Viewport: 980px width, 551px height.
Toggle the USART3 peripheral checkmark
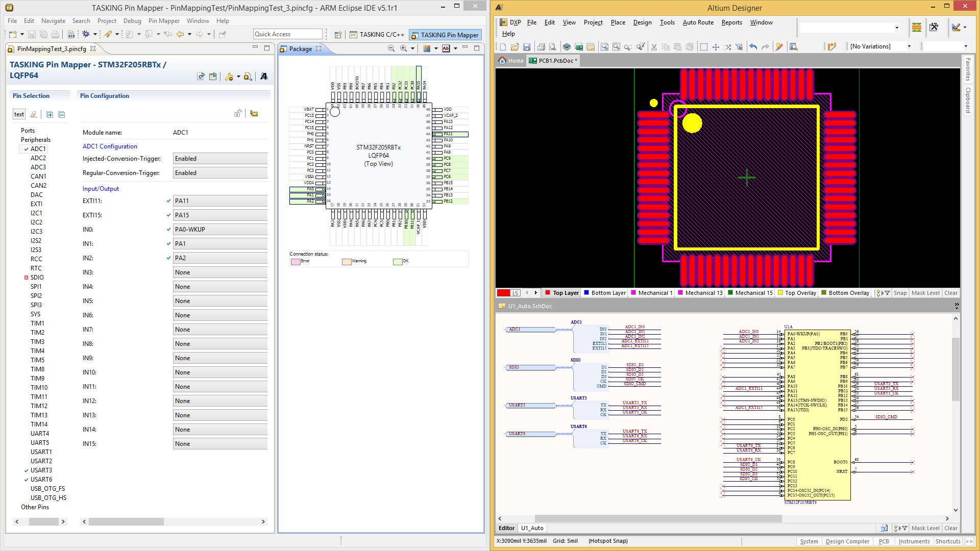coord(27,470)
